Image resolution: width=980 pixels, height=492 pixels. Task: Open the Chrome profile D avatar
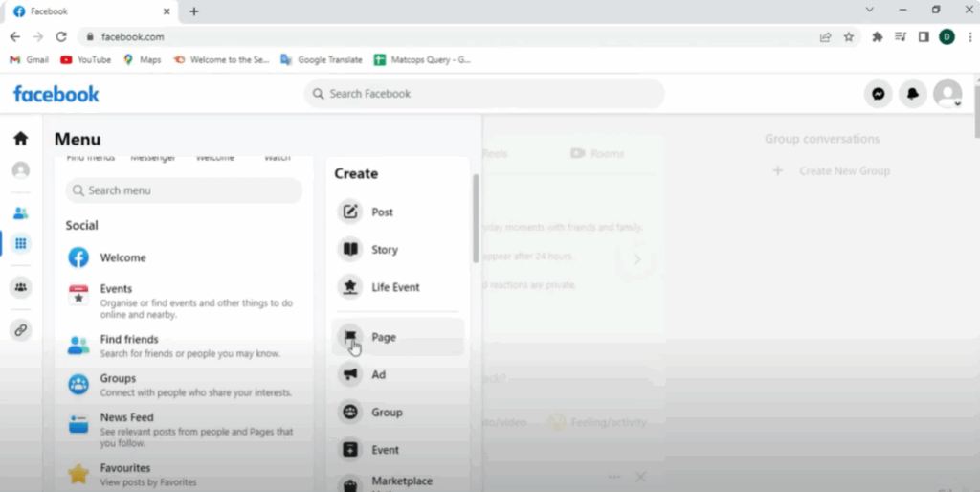tap(947, 37)
